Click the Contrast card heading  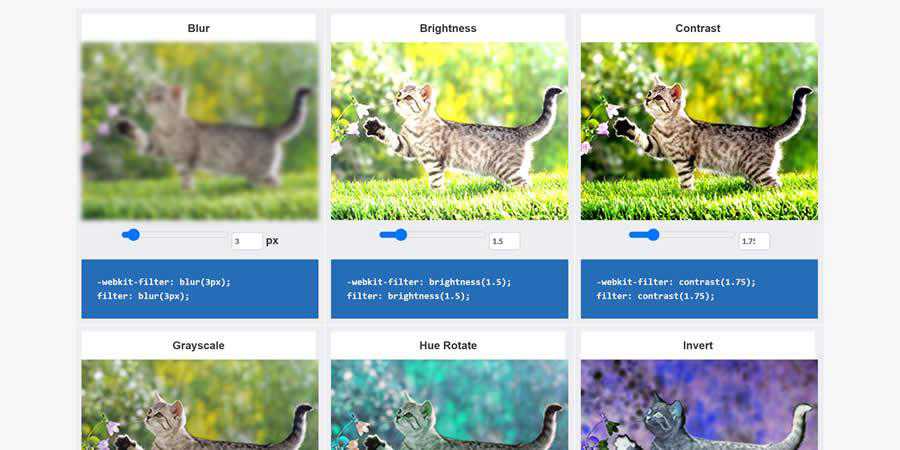(697, 28)
